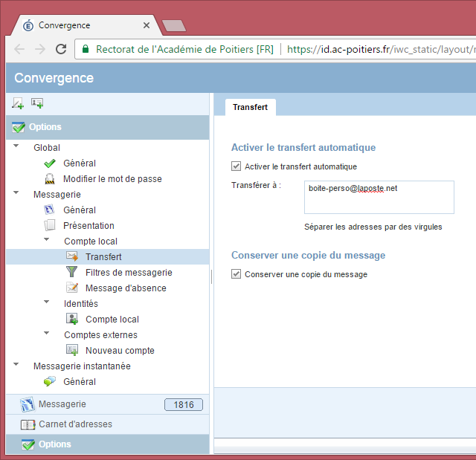Screen dimensions: 476x460
Task: Click the Transférer à address field
Action: (x=379, y=198)
